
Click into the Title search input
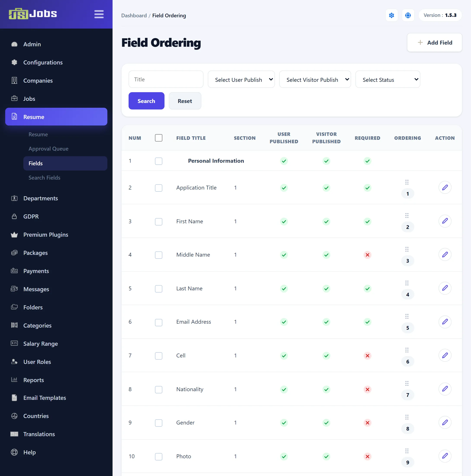[x=166, y=79]
